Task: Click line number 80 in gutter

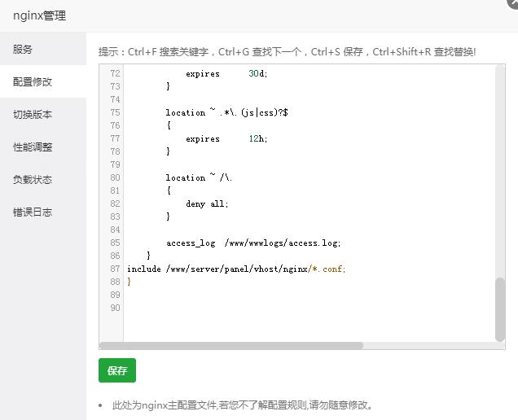Action: tap(115, 177)
